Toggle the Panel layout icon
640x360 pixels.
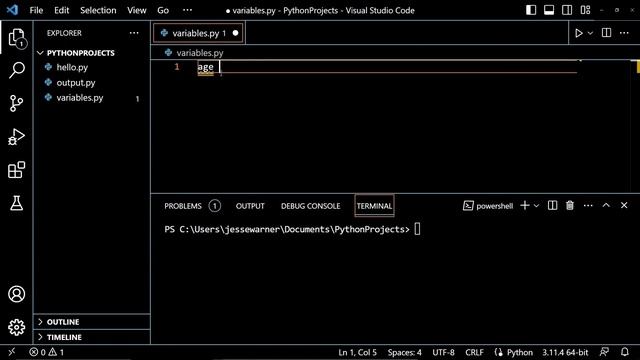click(549, 10)
